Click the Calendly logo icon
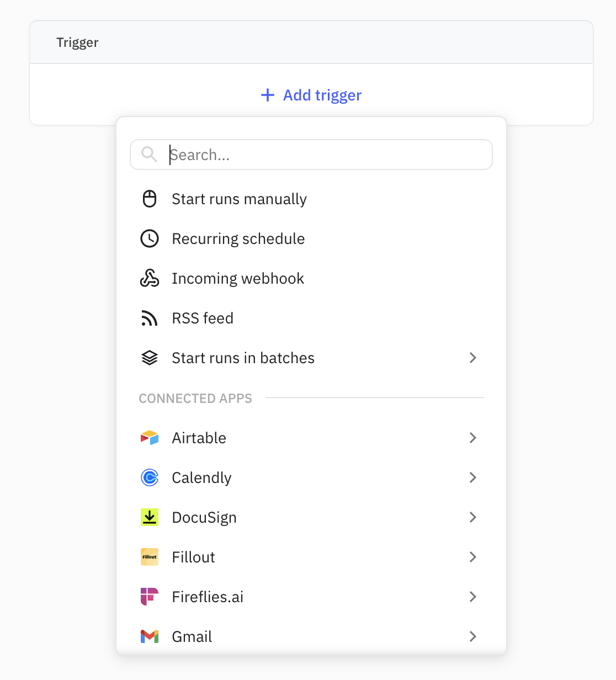616x680 pixels. [x=150, y=477]
